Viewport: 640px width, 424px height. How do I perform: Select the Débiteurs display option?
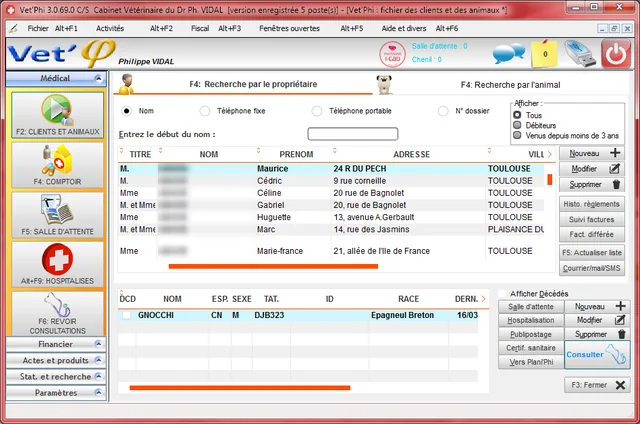[517, 125]
